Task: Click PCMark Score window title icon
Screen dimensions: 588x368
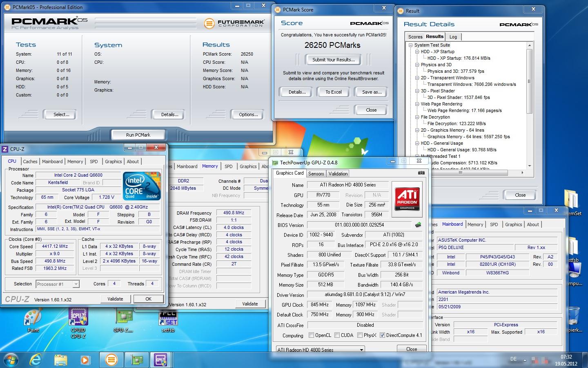Action: [x=278, y=10]
